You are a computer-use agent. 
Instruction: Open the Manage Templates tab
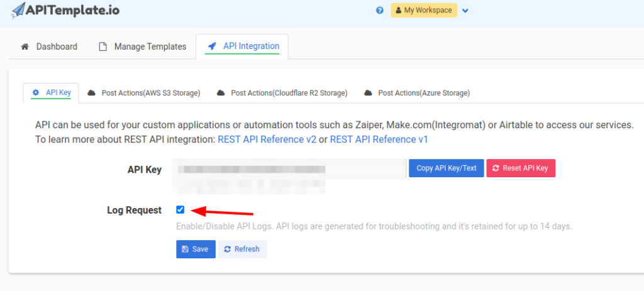pos(143,47)
